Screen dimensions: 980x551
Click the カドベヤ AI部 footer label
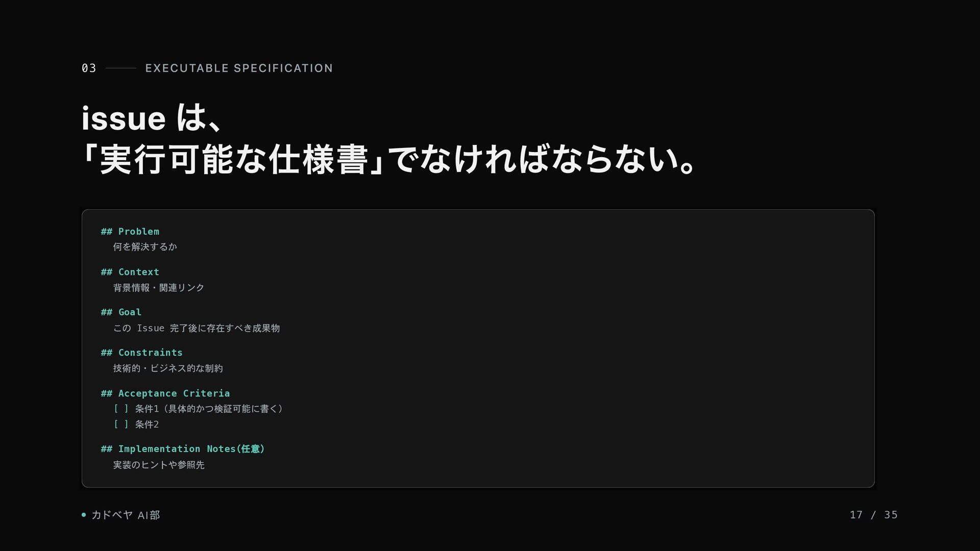(x=126, y=515)
